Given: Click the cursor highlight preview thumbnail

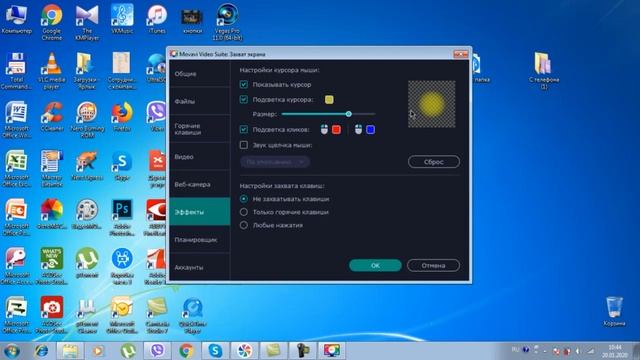Looking at the screenshot, I should click(432, 104).
